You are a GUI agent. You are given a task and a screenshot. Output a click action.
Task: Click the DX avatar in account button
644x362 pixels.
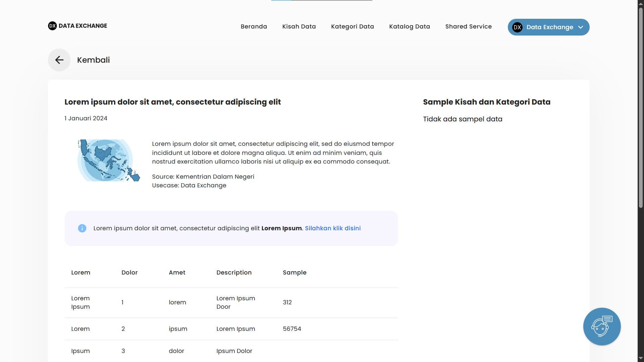coord(517,27)
